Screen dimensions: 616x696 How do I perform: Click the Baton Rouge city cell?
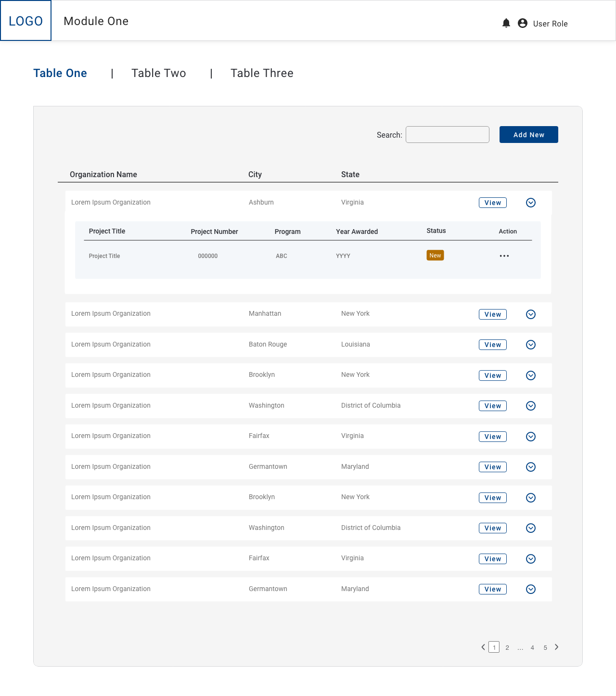268,344
